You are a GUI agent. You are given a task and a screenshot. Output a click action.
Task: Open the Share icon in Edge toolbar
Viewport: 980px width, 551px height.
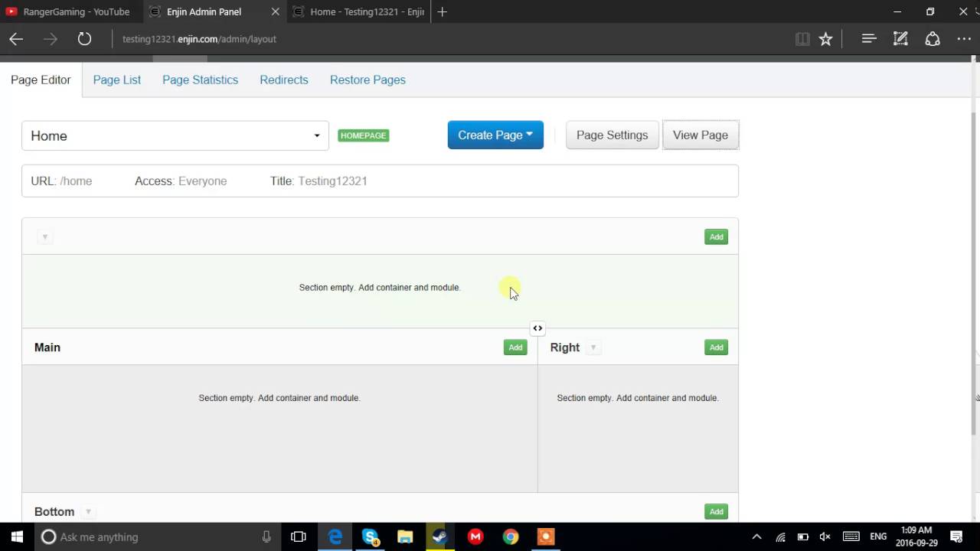click(x=933, y=39)
